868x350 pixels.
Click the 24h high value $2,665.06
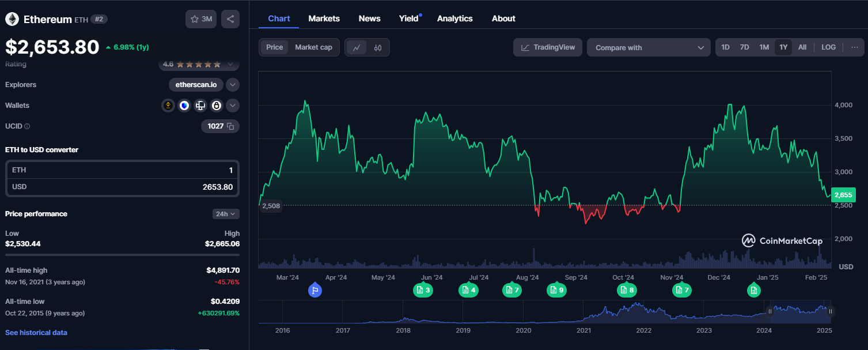[222, 244]
